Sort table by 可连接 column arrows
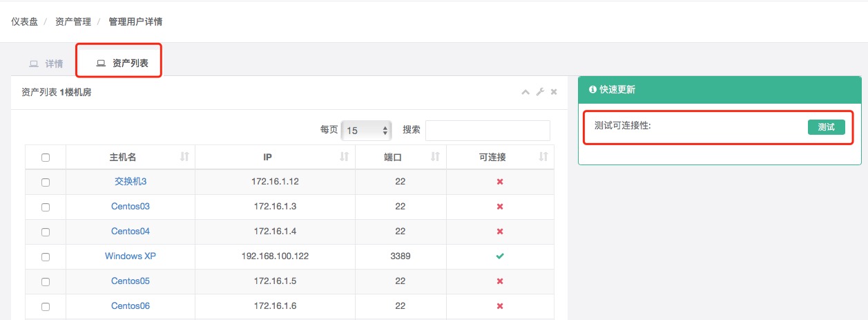The width and height of the screenshot is (868, 320). 543,157
